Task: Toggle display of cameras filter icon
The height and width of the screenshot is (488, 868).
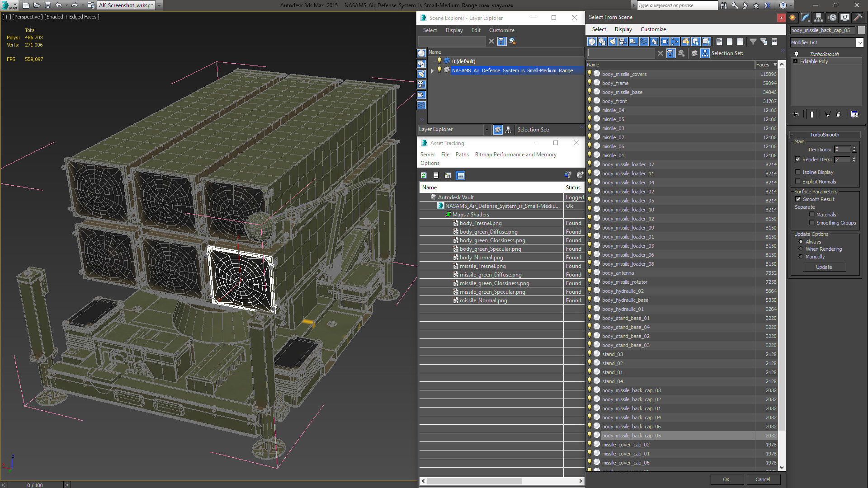Action: pyautogui.click(x=623, y=42)
